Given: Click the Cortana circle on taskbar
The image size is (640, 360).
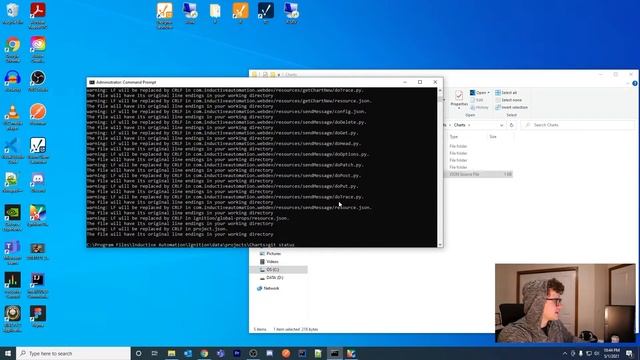Looking at the screenshot, I should pos(138,353).
